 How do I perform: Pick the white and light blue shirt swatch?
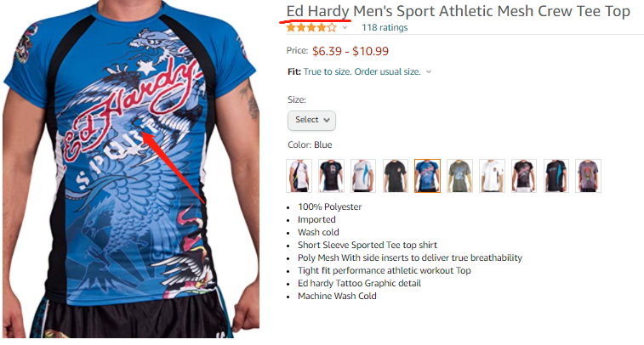coord(363,176)
